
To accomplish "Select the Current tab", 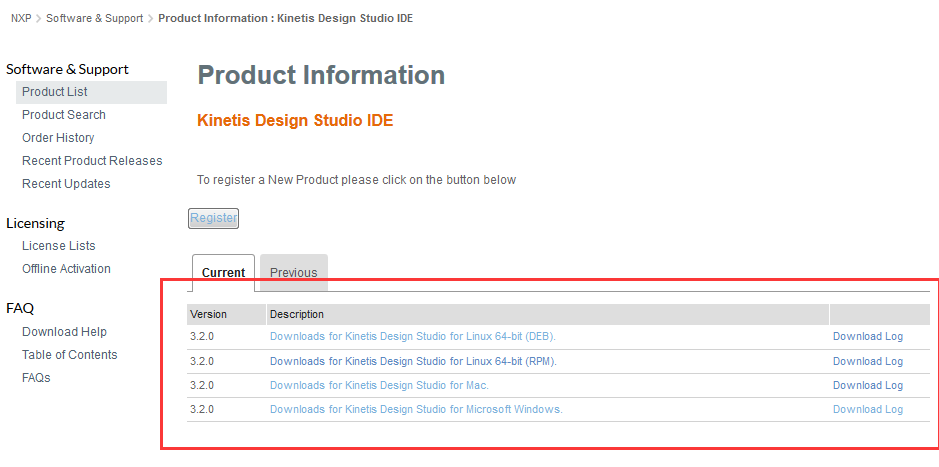I will point(223,272).
